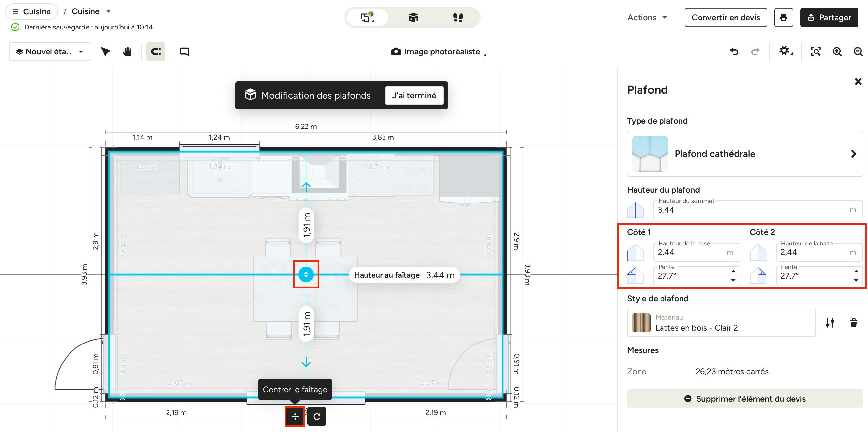This screenshot has width=868, height=432.
Task: Zoom out of the floor plan
Action: coord(858,51)
